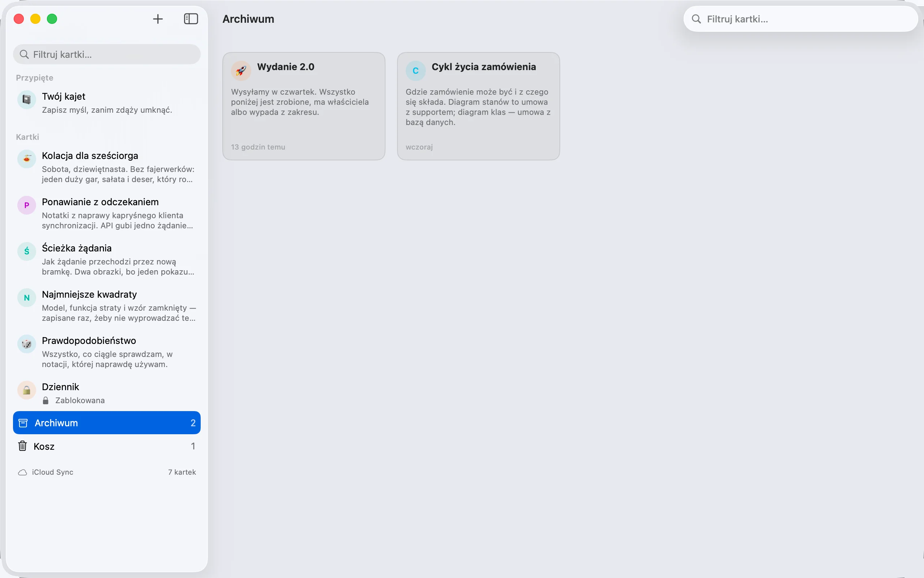The height and width of the screenshot is (578, 924).
Task: Click the green N avatar icon
Action: (x=27, y=298)
